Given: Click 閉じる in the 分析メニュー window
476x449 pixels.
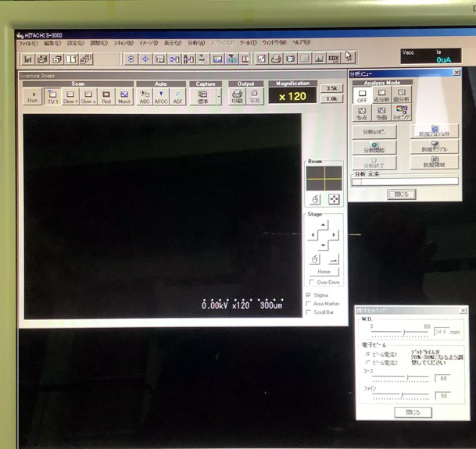Looking at the screenshot, I should [401, 194].
